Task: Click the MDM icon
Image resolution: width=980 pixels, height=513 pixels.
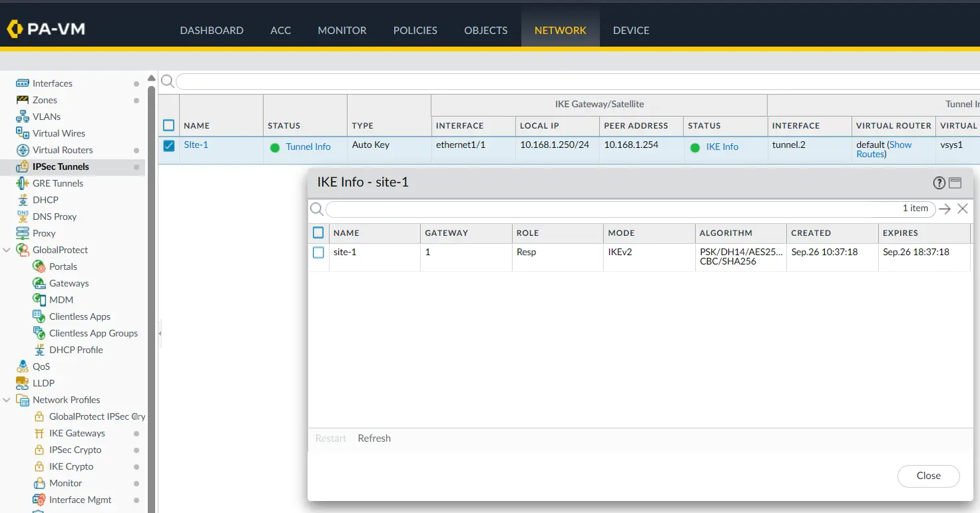Action: pyautogui.click(x=39, y=300)
